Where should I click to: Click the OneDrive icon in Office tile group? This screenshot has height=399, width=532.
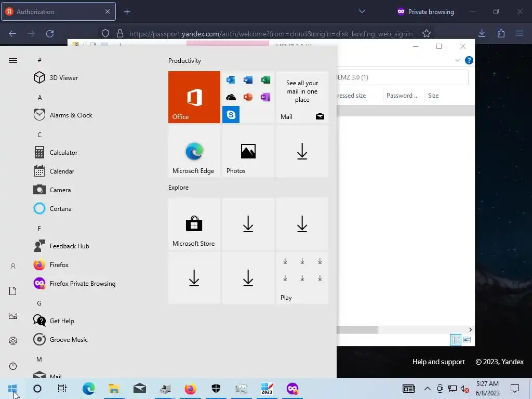(231, 97)
